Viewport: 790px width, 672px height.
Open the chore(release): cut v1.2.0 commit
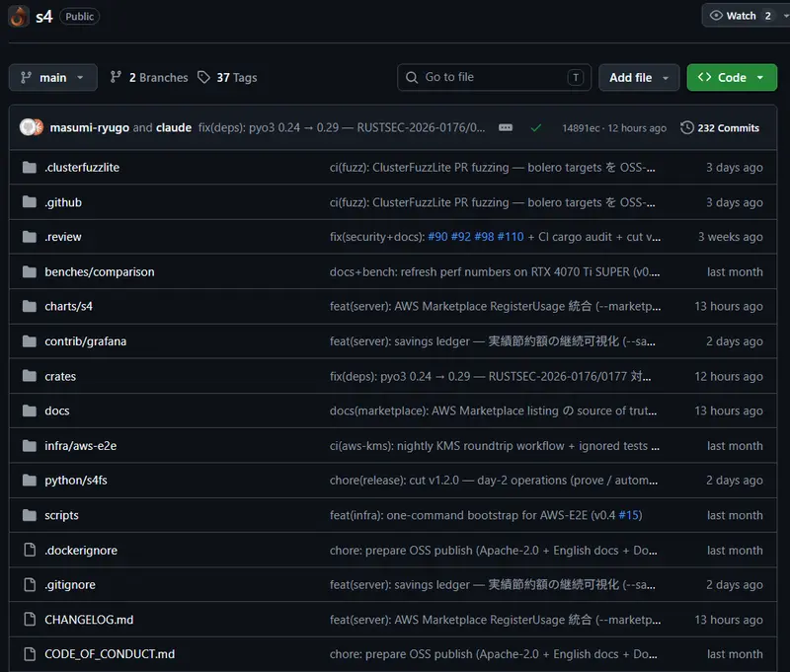click(493, 481)
